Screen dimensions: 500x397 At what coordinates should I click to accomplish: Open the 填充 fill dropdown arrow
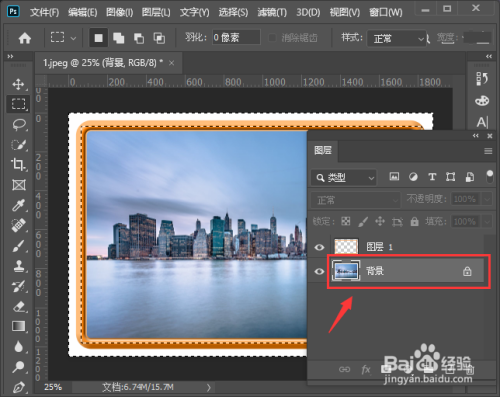tap(487, 221)
